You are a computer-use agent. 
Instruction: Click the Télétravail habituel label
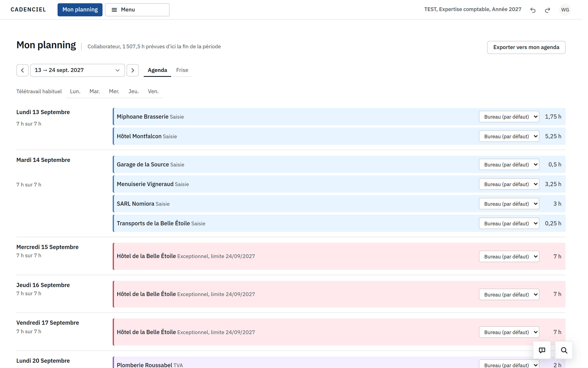click(39, 92)
